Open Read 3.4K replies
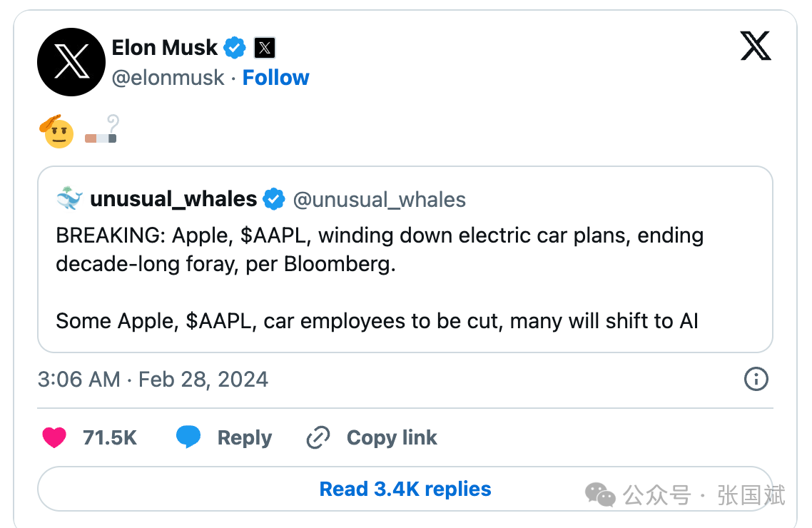 (x=405, y=489)
